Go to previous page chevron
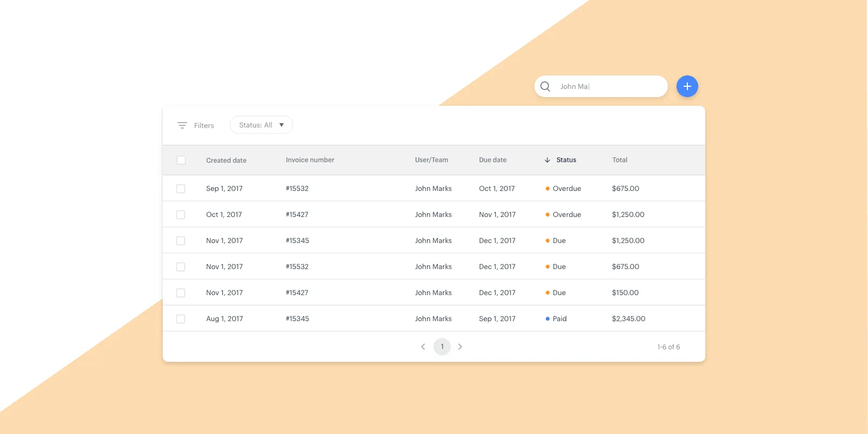This screenshot has height=434, width=868. tap(423, 347)
